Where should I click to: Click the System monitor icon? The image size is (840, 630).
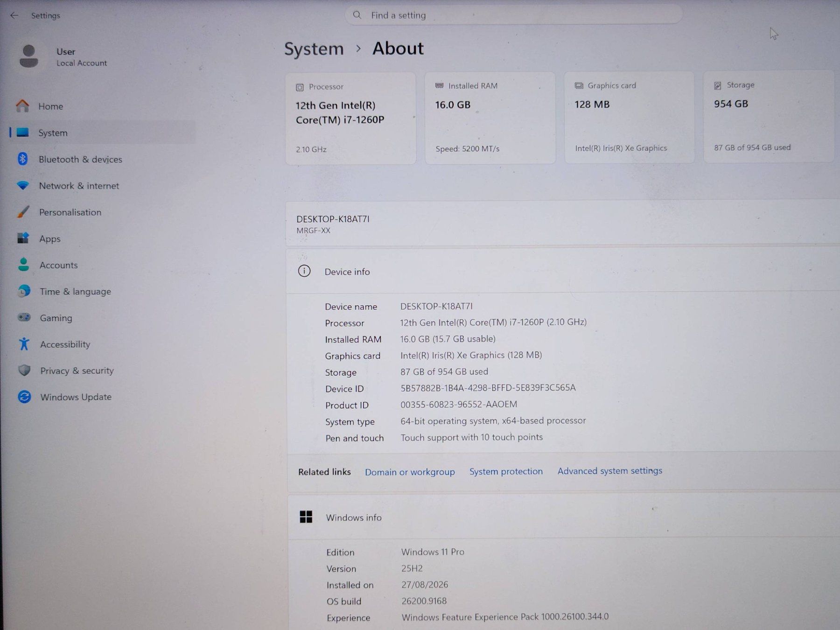point(22,133)
